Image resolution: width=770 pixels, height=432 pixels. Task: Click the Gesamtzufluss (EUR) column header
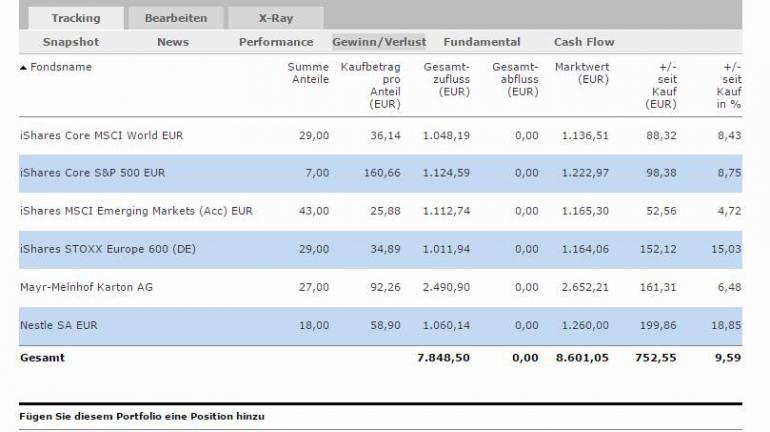[x=446, y=79]
